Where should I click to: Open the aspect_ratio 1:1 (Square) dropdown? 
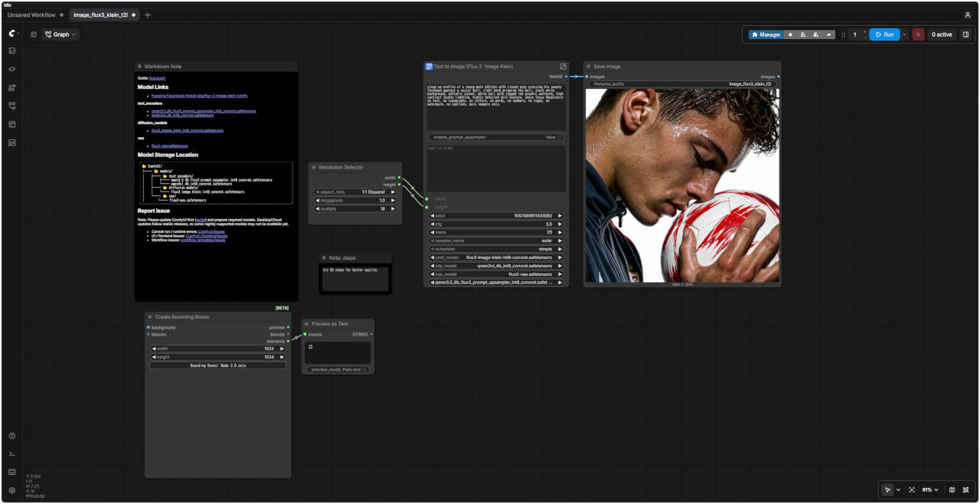click(355, 191)
